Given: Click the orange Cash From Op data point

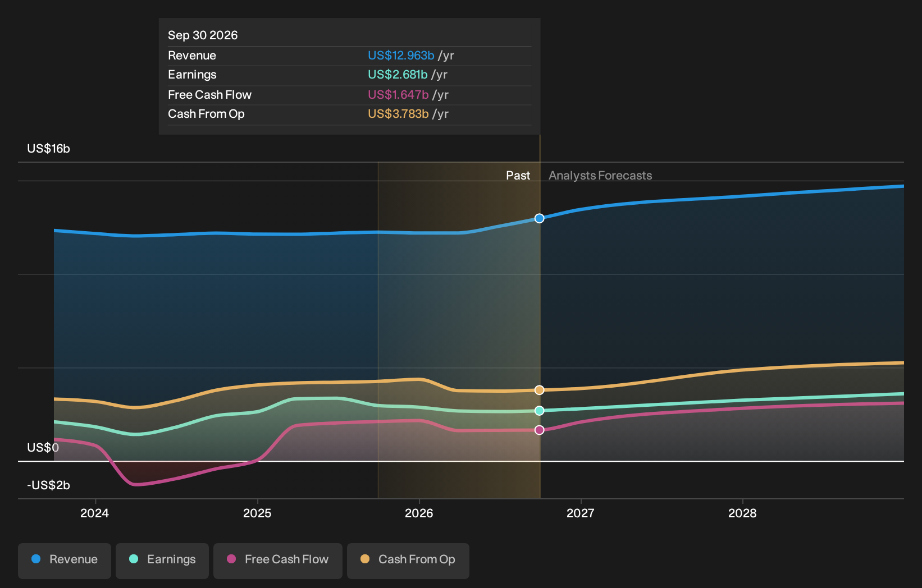Looking at the screenshot, I should [x=539, y=390].
